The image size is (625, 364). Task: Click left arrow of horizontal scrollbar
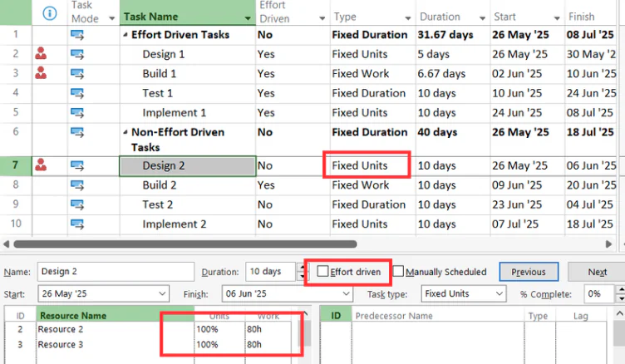pyautogui.click(x=6, y=243)
